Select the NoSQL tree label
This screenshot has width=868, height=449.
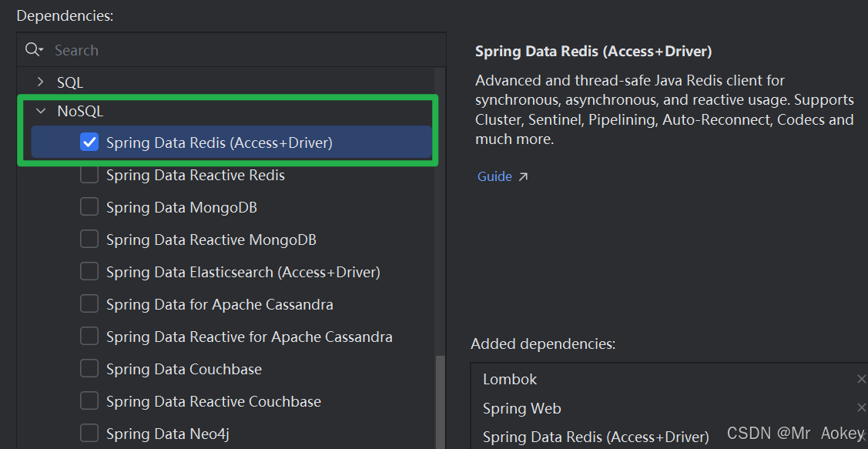coord(80,111)
